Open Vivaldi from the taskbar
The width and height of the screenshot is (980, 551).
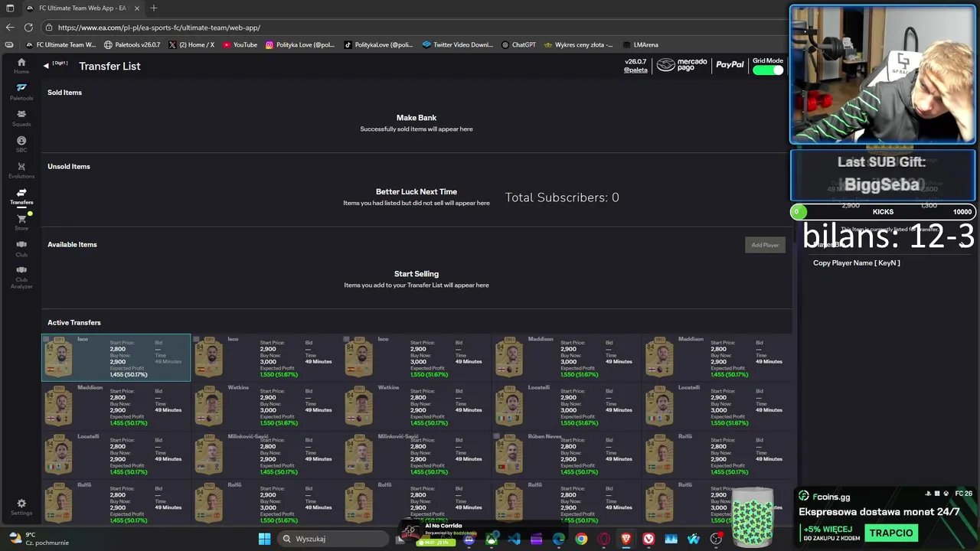tap(648, 539)
